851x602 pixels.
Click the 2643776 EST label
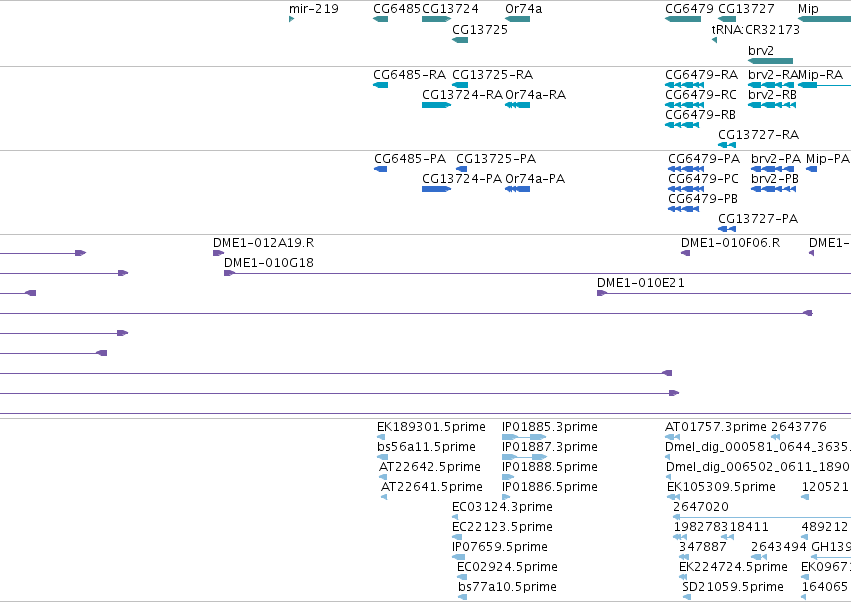point(798,427)
